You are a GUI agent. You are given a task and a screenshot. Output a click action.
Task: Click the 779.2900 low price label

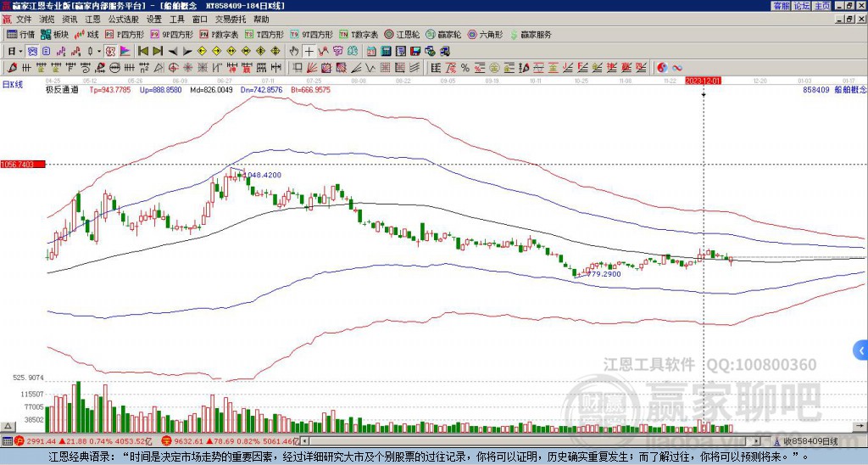coord(602,274)
